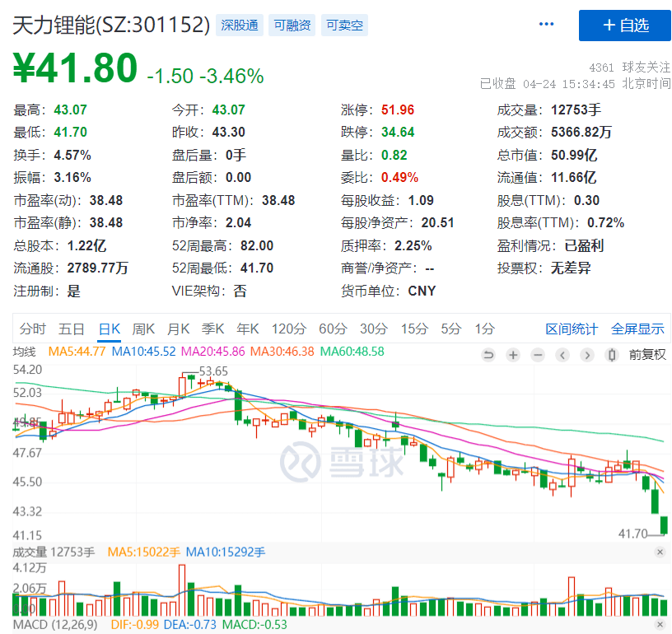Open 全屏显示 fullscreen chart view
Viewport: 672px width, 634px height.
pyautogui.click(x=637, y=329)
